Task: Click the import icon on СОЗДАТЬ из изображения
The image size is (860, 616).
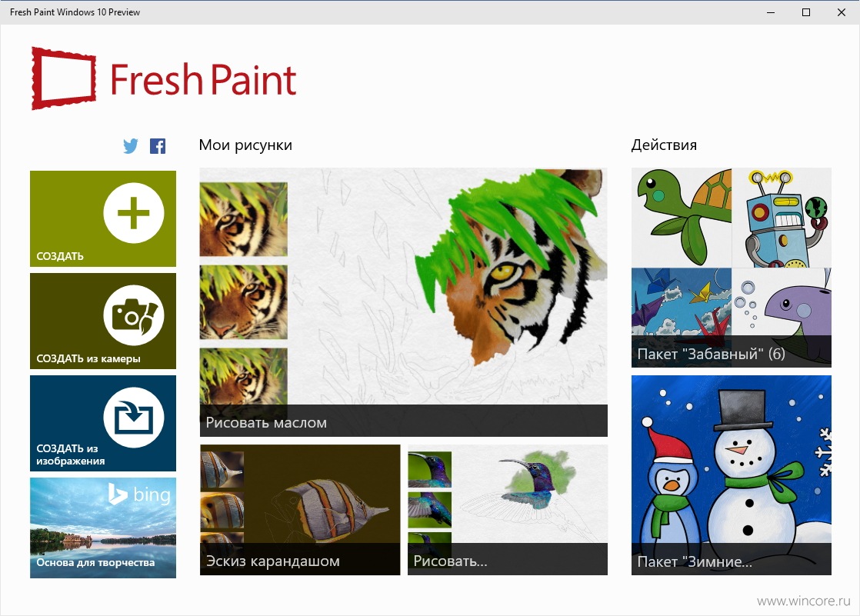Action: tap(133, 418)
